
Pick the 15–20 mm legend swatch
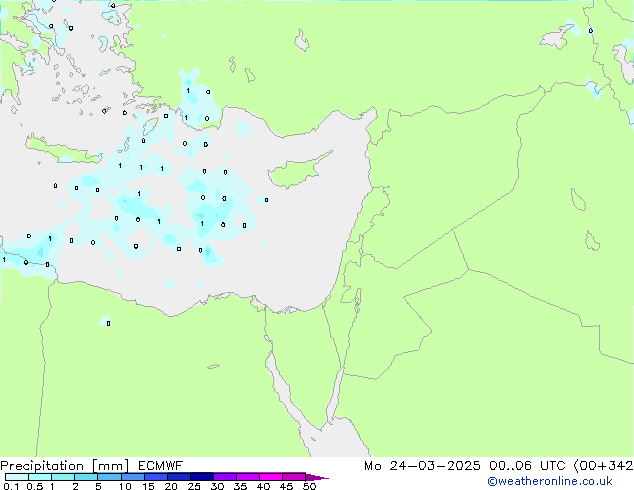click(x=156, y=477)
